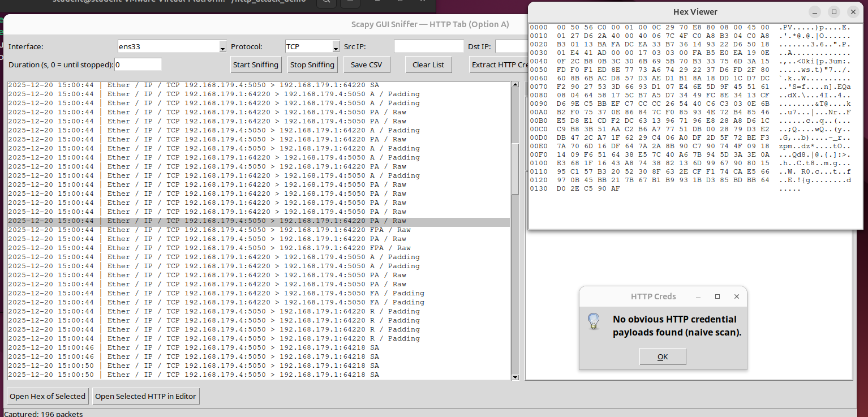Close the HTTP Creds dialog window
The image size is (868, 417).
[x=736, y=296]
